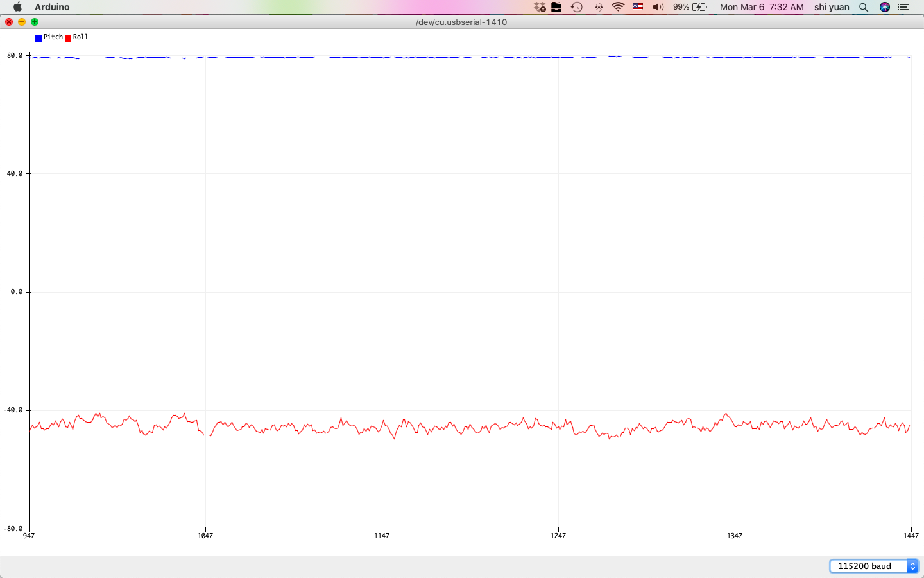This screenshot has width=924, height=578.
Task: Click the 1047 x-axis label
Action: click(x=205, y=536)
